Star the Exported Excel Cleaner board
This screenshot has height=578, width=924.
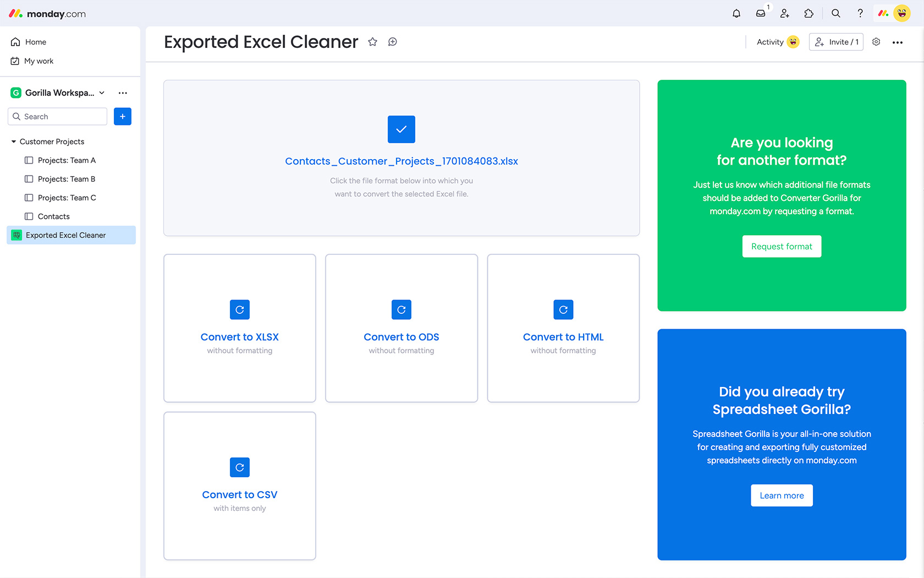pyautogui.click(x=373, y=42)
